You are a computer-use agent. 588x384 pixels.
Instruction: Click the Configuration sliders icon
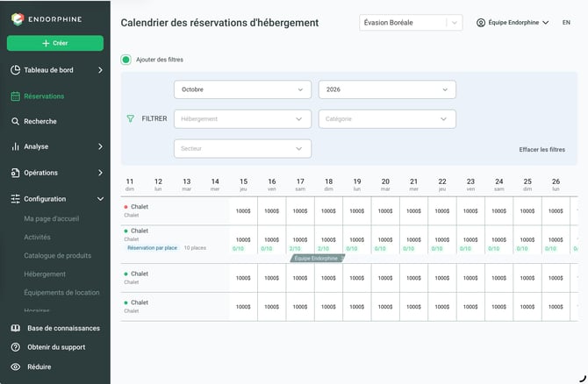pos(16,199)
